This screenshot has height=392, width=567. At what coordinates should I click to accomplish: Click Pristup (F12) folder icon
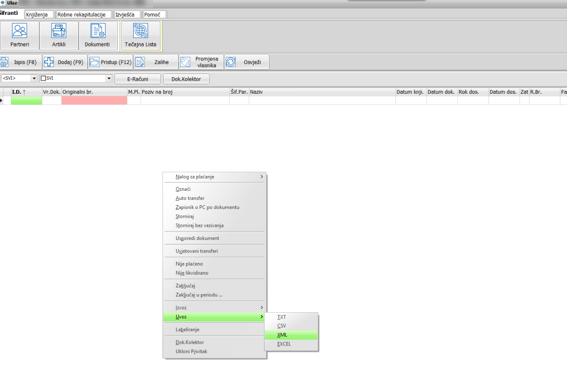click(x=94, y=62)
